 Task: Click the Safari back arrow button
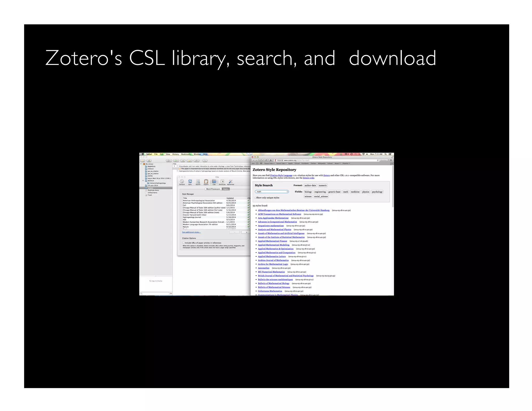(253, 160)
